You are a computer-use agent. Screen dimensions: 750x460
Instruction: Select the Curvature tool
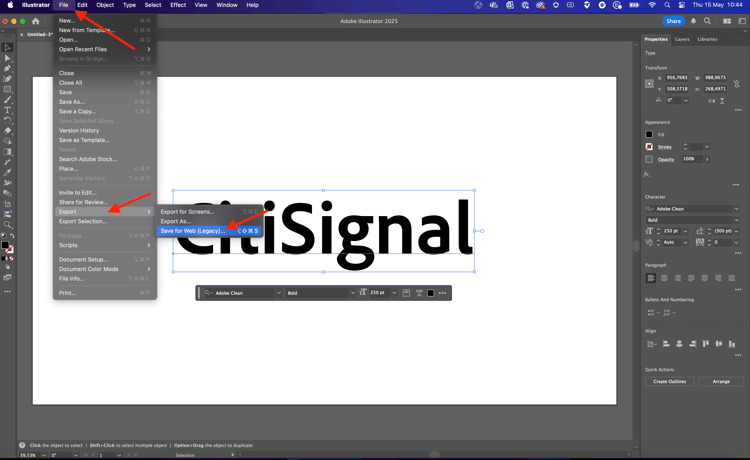coord(7,79)
